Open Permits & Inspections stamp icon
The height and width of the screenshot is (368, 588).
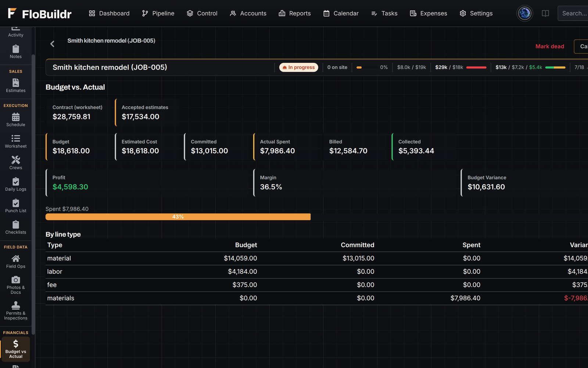pos(15,311)
